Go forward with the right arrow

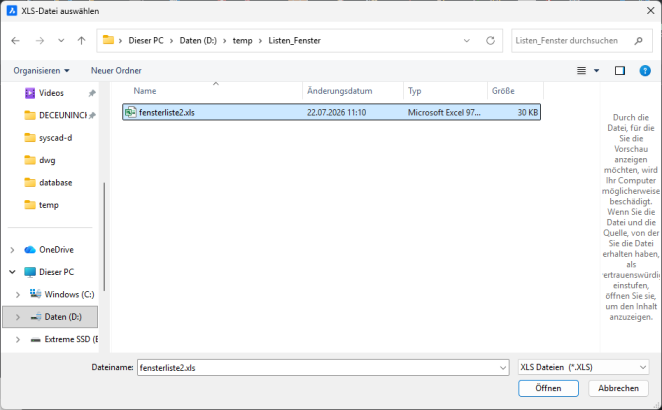40,41
